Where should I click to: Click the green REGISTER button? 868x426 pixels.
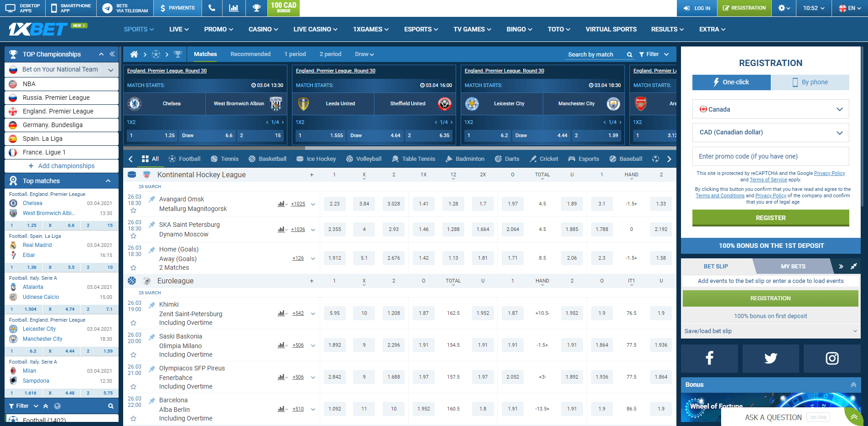[x=770, y=218]
